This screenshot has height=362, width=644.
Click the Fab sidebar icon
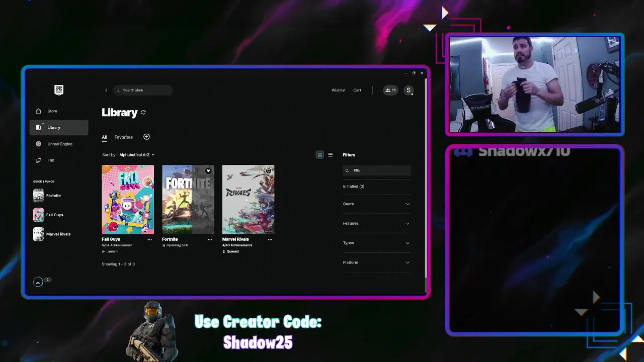[38, 160]
